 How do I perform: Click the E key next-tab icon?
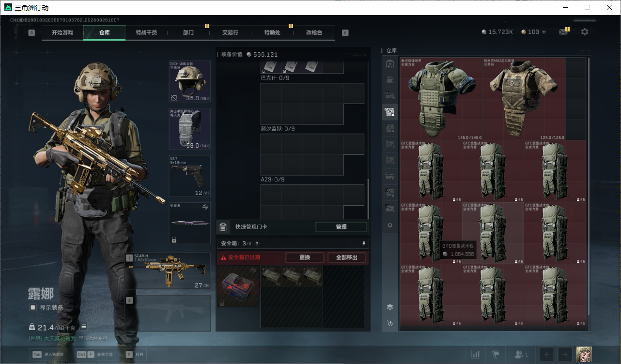(345, 33)
